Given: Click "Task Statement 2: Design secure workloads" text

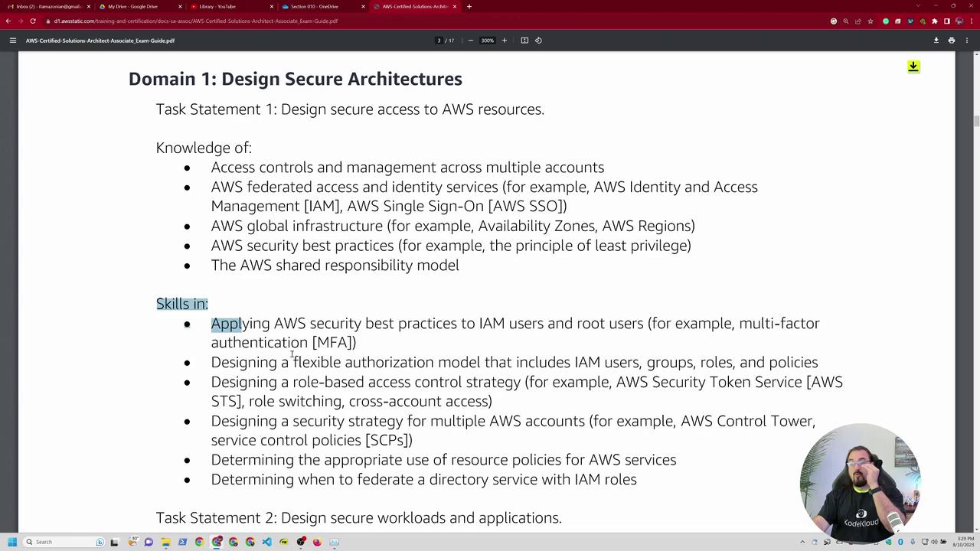Looking at the screenshot, I should click(359, 518).
